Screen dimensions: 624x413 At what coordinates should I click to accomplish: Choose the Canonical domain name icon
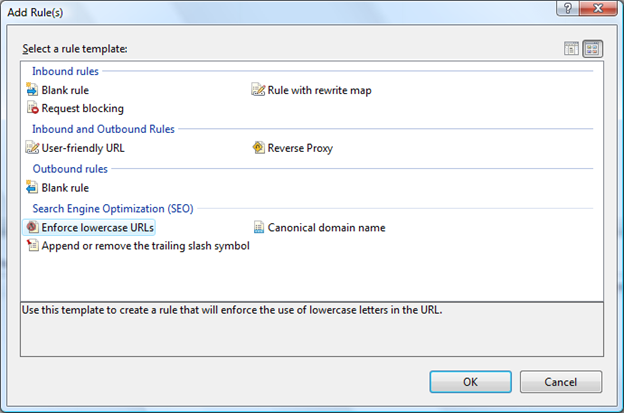(258, 227)
